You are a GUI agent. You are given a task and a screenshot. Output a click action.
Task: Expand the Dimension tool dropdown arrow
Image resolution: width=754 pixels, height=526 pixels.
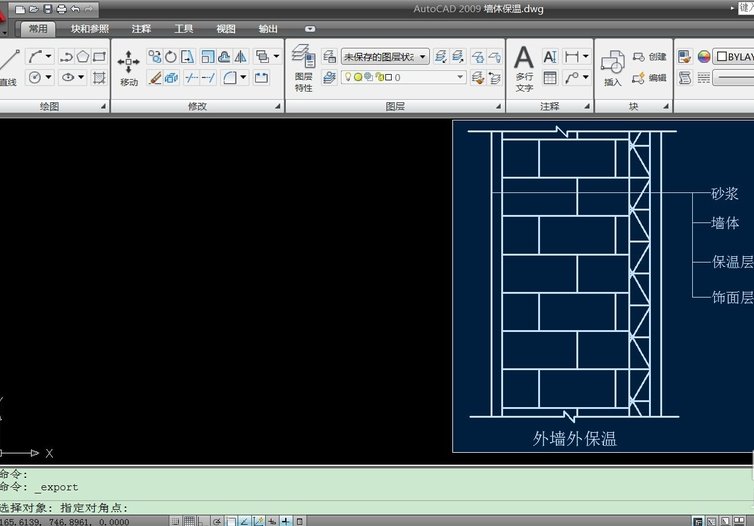(x=586, y=57)
